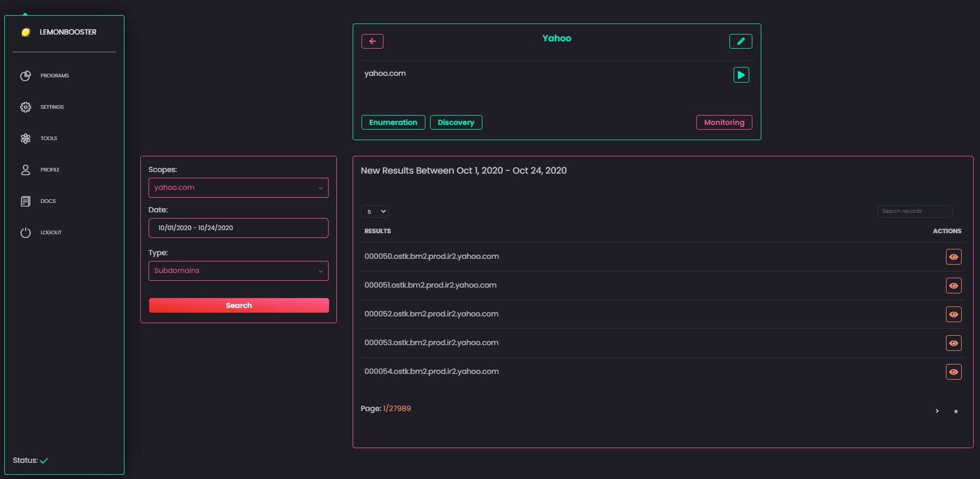Image resolution: width=980 pixels, height=479 pixels.
Task: Go back with the arrow button
Action: pos(373,41)
